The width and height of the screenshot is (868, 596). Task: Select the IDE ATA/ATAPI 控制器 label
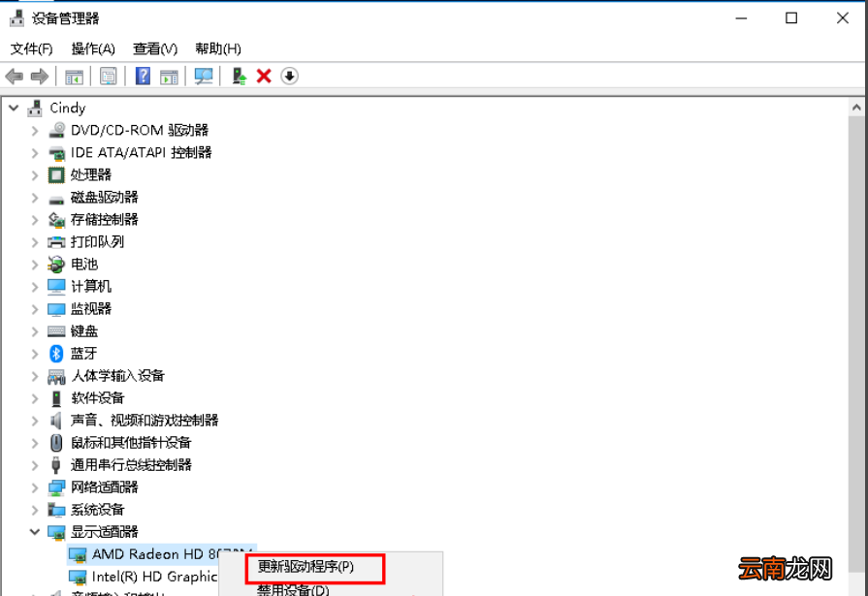coord(142,153)
